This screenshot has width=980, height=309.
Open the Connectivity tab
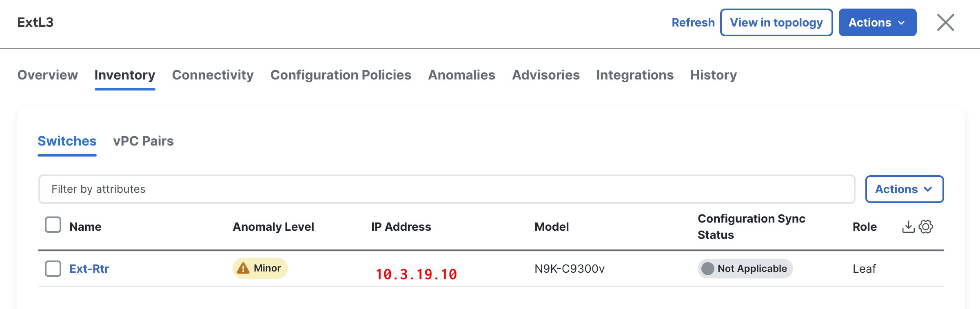click(213, 75)
